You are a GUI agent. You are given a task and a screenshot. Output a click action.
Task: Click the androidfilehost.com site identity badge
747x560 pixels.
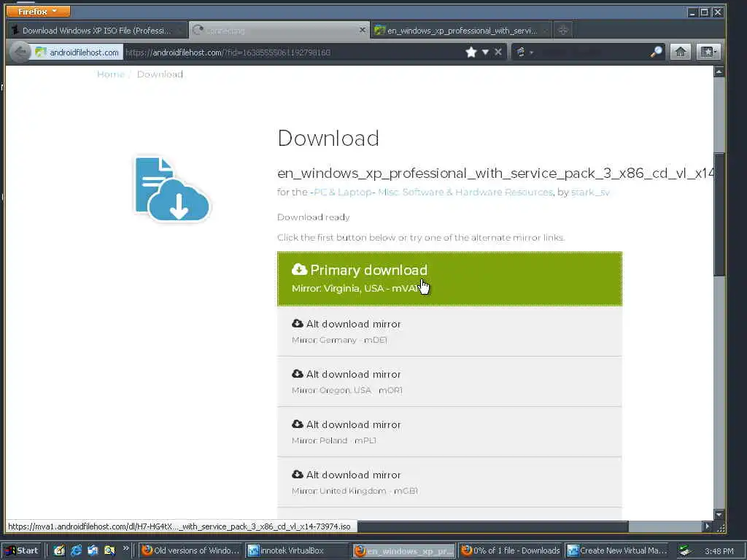(x=77, y=52)
